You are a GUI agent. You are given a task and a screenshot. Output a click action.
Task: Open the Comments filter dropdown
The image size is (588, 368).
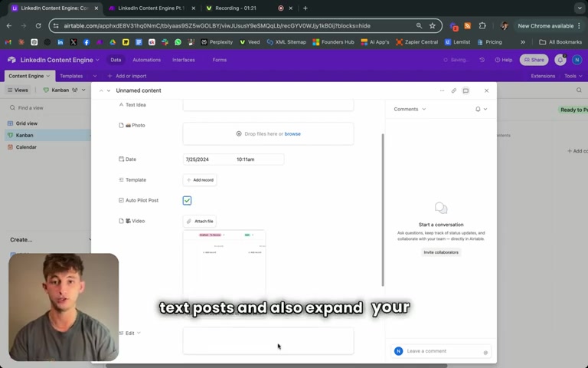(x=410, y=110)
